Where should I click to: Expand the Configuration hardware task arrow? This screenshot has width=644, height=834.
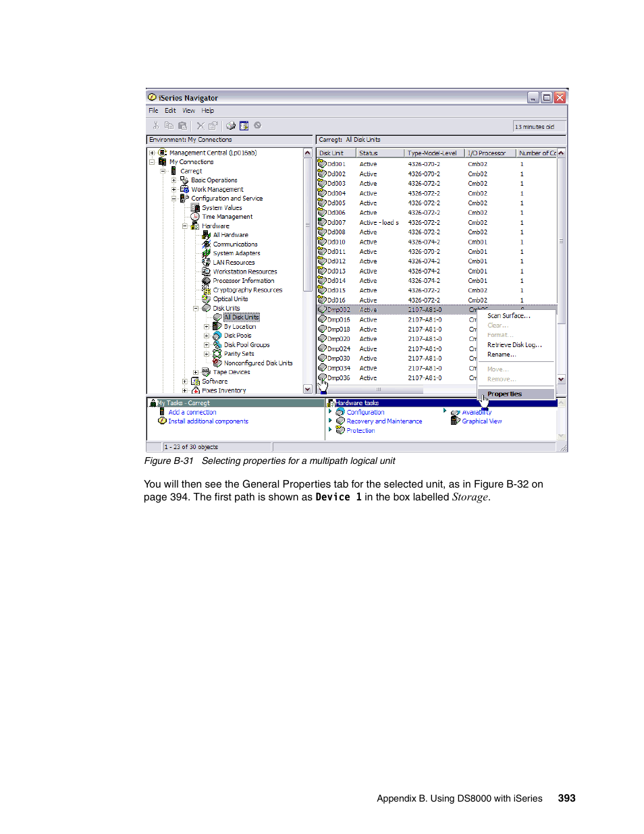point(330,411)
